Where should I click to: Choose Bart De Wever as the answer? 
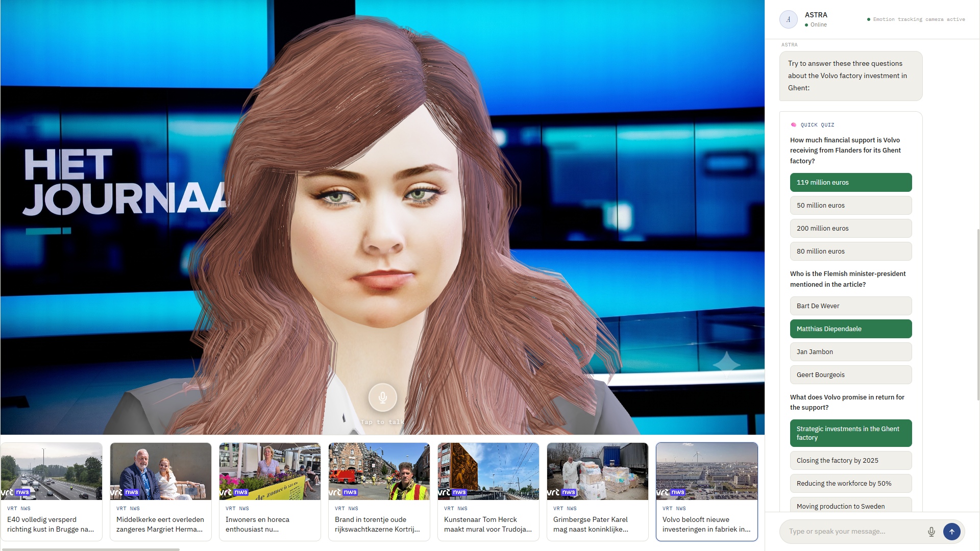pyautogui.click(x=851, y=306)
